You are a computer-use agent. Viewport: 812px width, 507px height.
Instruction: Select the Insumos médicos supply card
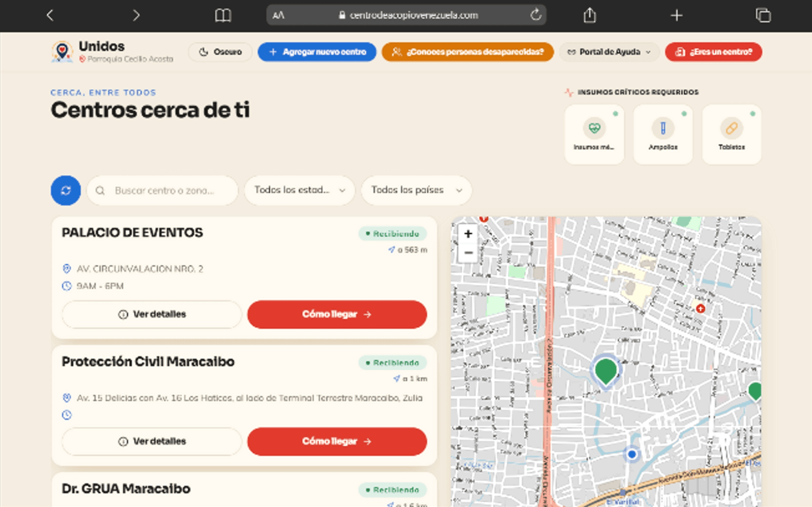pos(594,134)
